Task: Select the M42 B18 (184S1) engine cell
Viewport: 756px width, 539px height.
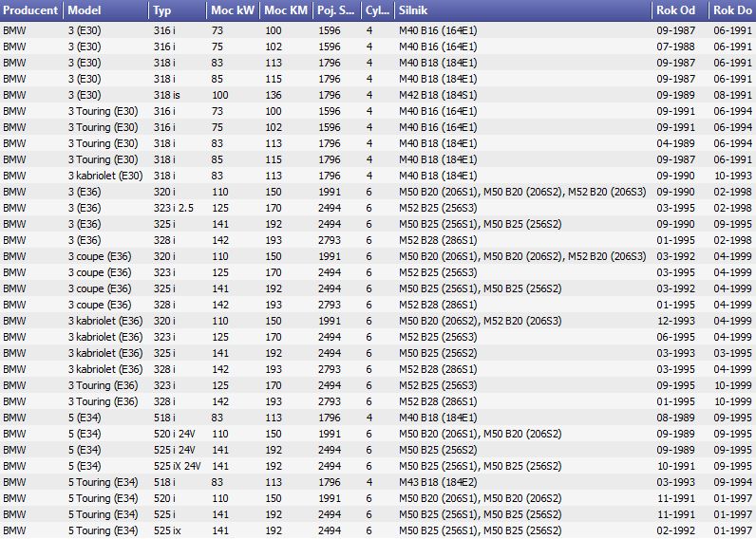Action: 438,96
